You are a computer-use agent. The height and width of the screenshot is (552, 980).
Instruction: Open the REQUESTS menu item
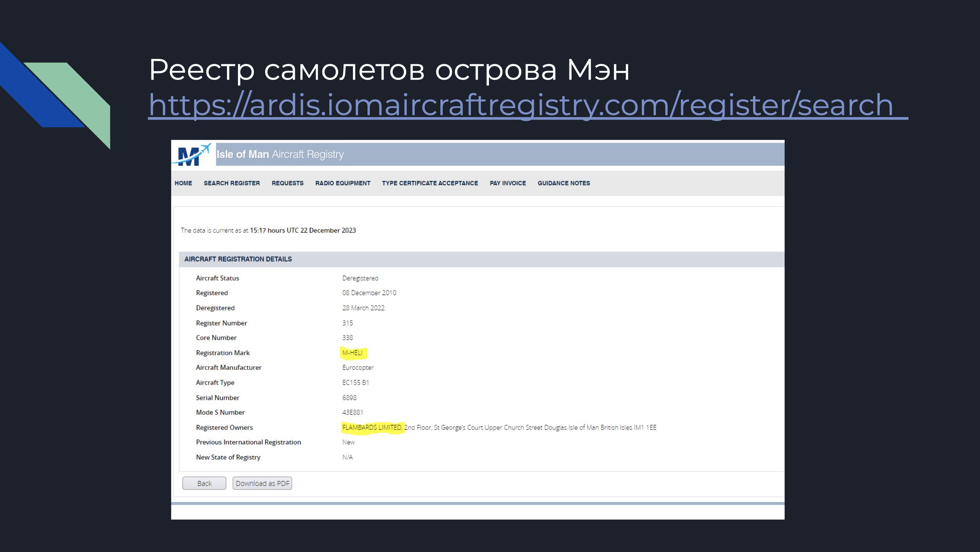click(x=288, y=183)
